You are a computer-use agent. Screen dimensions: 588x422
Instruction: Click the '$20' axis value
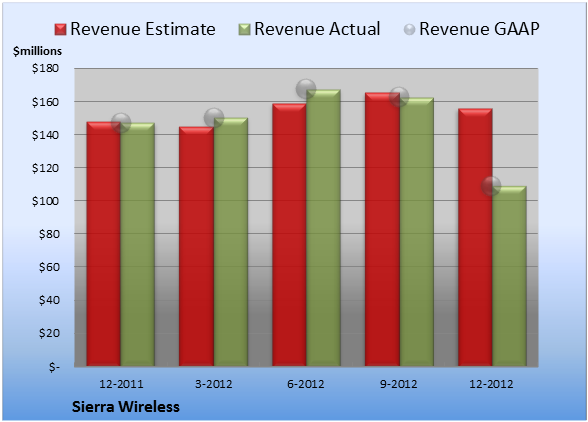coord(49,333)
